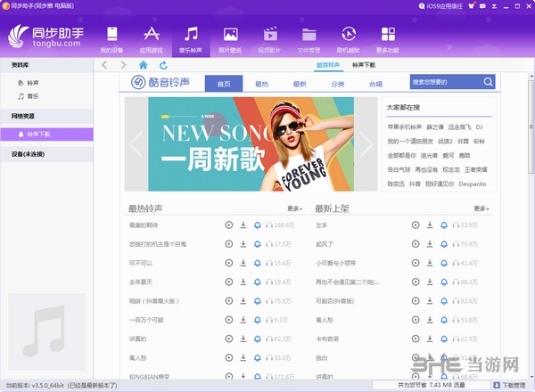Search hot keyword 薛之谦

435,127
